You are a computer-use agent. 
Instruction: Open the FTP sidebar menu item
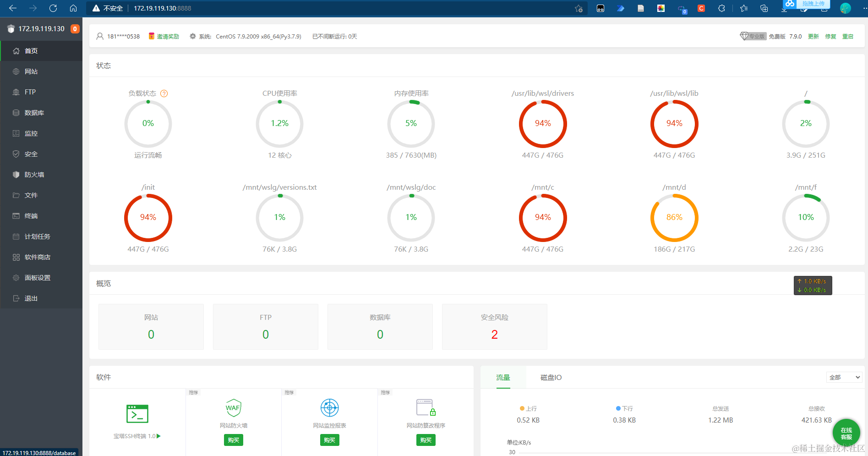click(x=41, y=92)
